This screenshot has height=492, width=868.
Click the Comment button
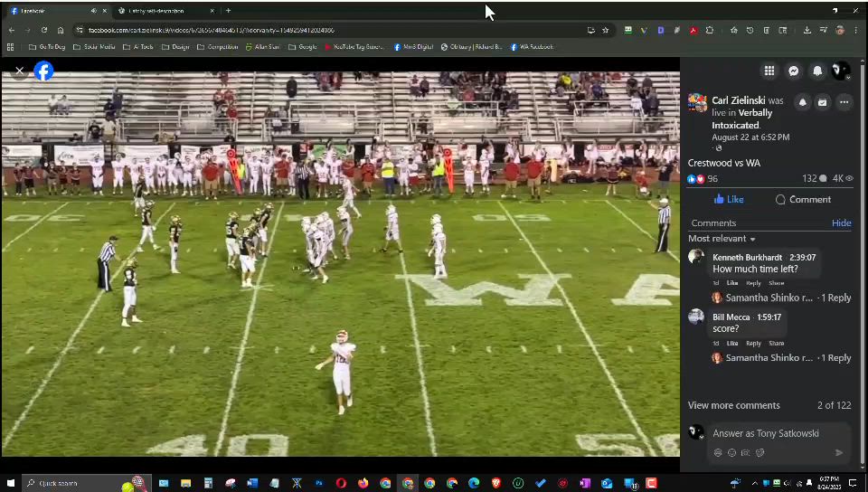[803, 199]
